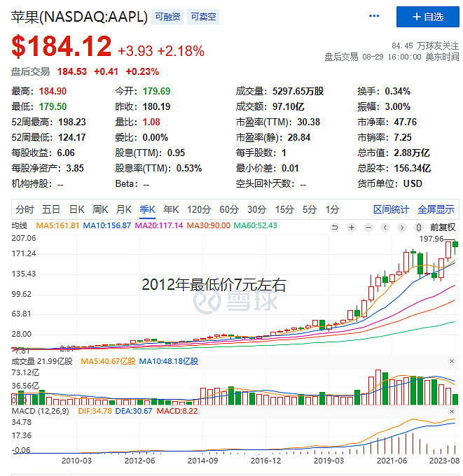Open the 120分 chart tab
Screen dimensions: 463x476
[x=199, y=209]
